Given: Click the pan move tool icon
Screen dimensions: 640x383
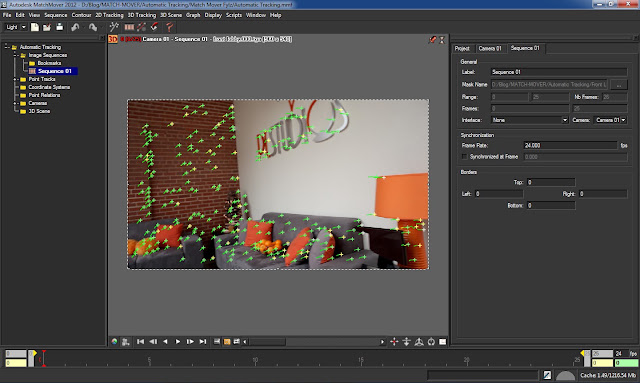Looking at the screenshot, I should coord(394,342).
